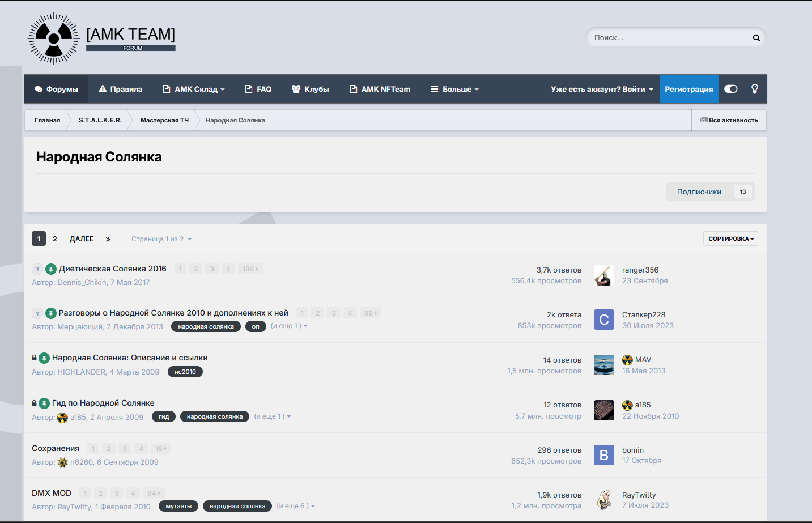Screen dimensions: 812x523
Task: Click question icon of Диетическая Солянка 2016
Action: pyautogui.click(x=37, y=269)
